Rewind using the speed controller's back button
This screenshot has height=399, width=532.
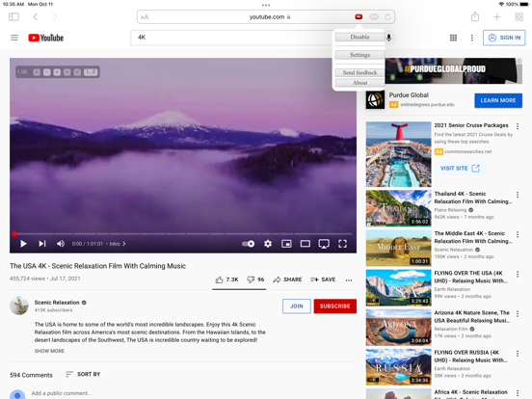[x=37, y=72]
